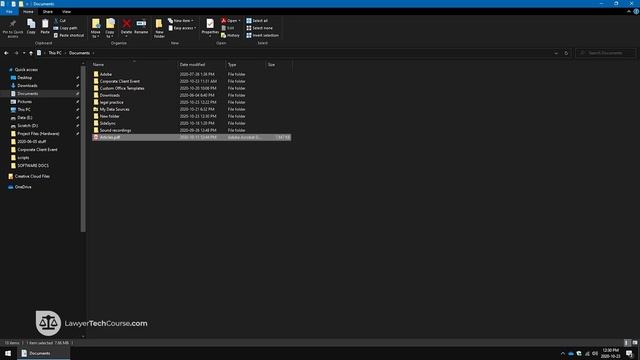This screenshot has height=360, width=640.
Task: Click the navigation pane vertical scrollbar
Action: 83,149
